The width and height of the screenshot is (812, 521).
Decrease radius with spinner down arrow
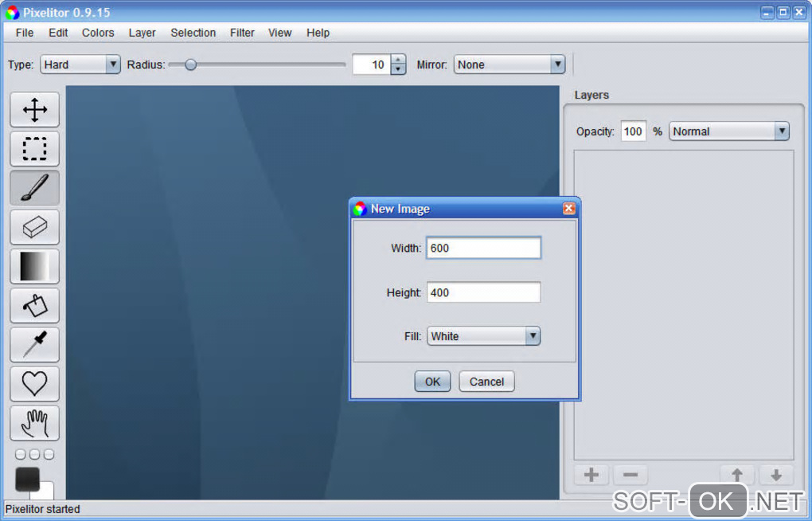(398, 69)
